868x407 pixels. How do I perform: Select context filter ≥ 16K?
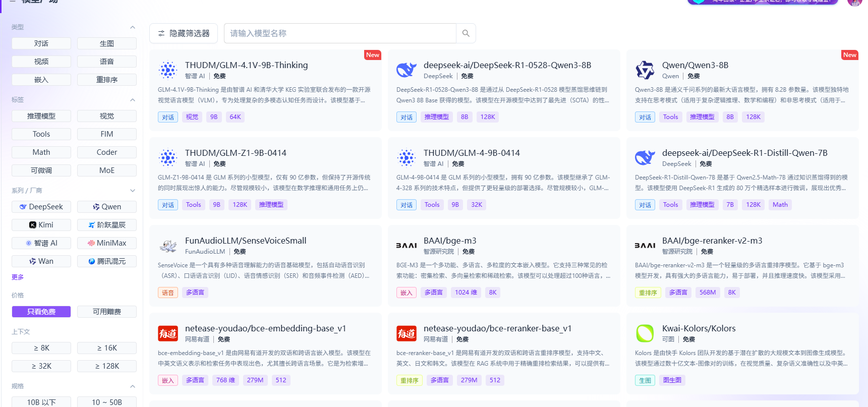(107, 348)
